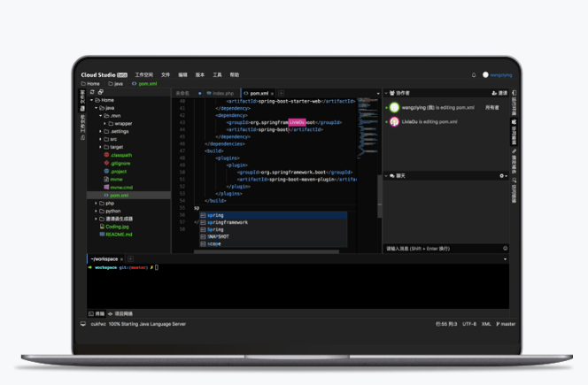This screenshot has height=385, width=588.
Task: Refresh the file tree with the refresh icon
Action: [x=92, y=92]
